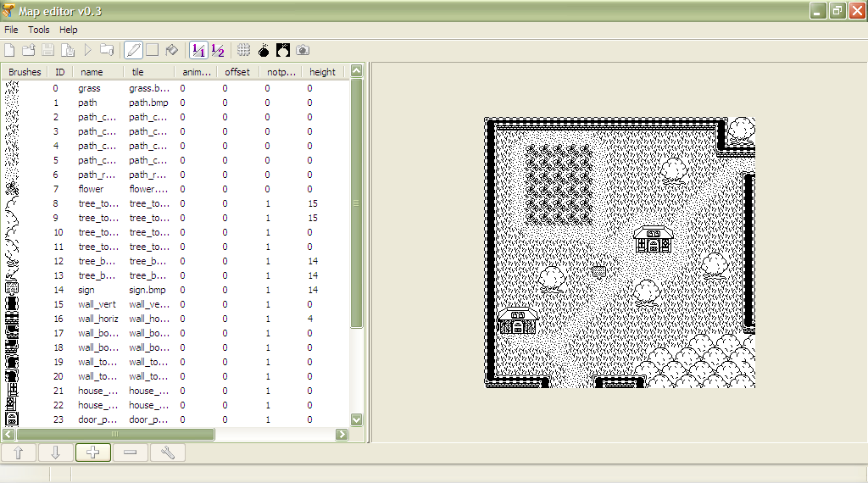Screen dimensions: 868x483
Task: Click the brush list scroll down arrow
Action: pos(356,419)
